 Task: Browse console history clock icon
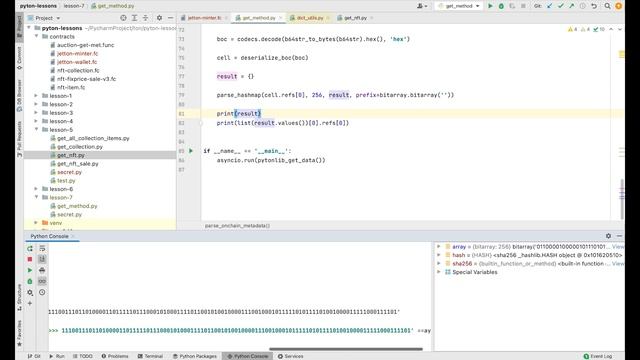42,292
